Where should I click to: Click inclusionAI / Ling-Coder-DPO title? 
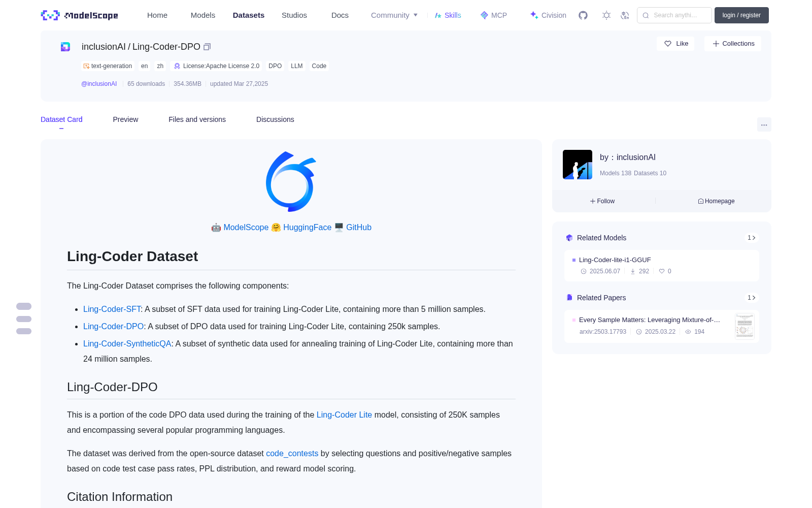tap(141, 47)
